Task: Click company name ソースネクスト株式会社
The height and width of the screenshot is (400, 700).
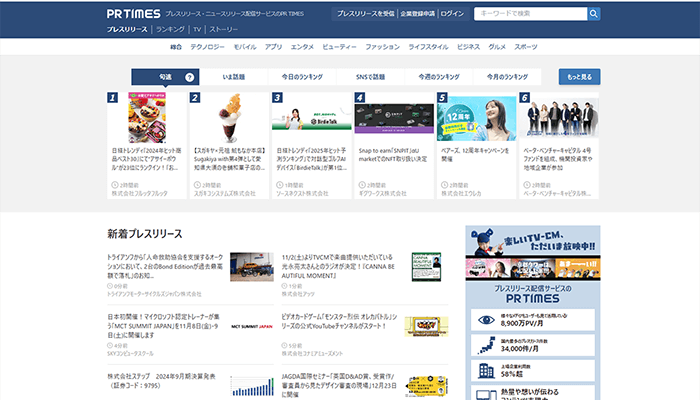Action: 302,194
